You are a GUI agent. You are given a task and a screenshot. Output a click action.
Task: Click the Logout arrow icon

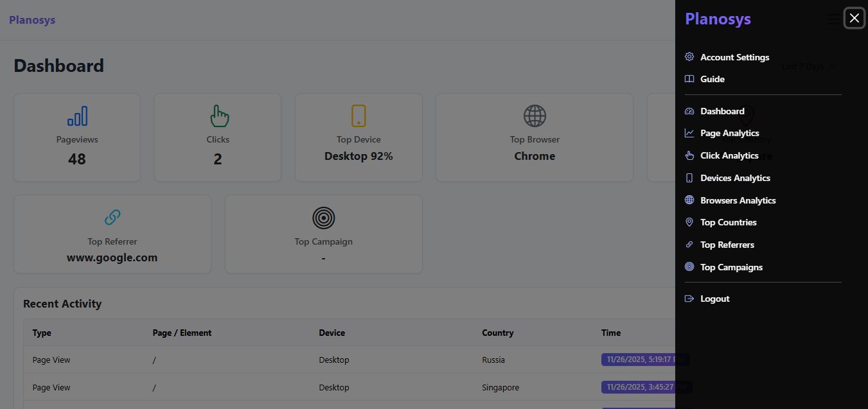[689, 298]
